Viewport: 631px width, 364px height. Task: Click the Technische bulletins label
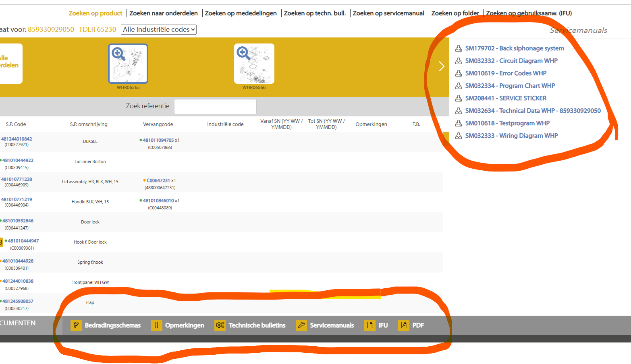(x=257, y=325)
